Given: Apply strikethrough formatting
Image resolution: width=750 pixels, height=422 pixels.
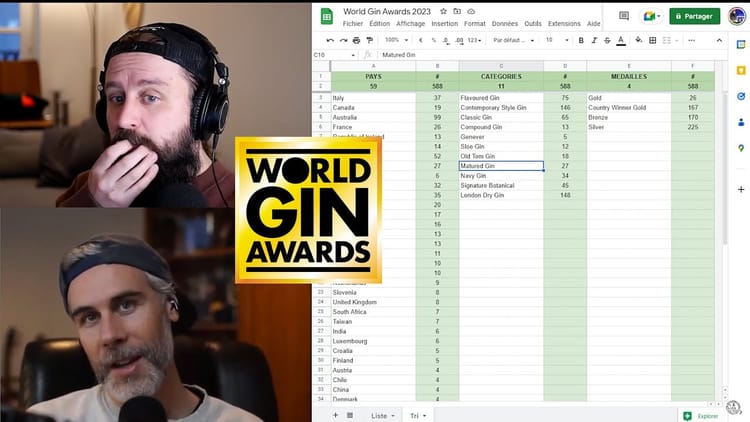Looking at the screenshot, I should tap(607, 41).
